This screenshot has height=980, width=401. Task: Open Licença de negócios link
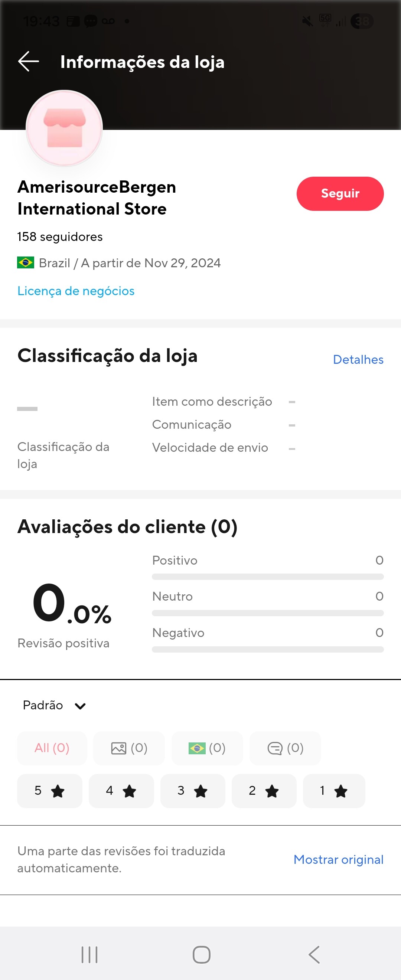pyautogui.click(x=76, y=291)
